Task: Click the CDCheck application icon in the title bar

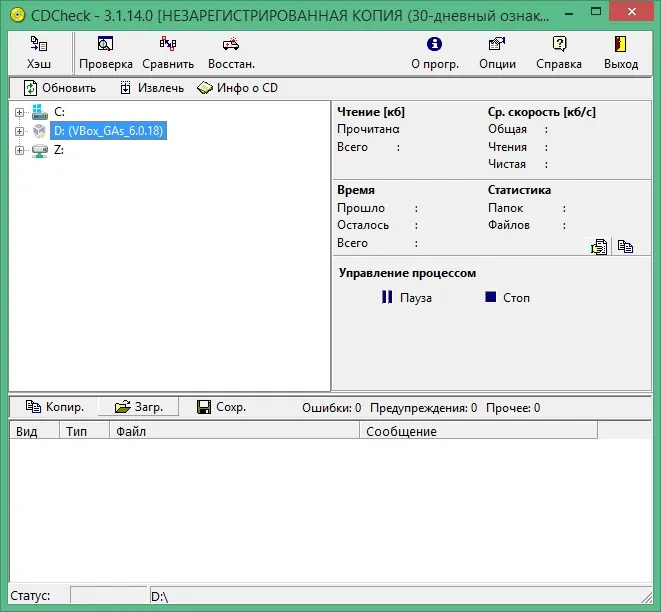Action: (17, 16)
